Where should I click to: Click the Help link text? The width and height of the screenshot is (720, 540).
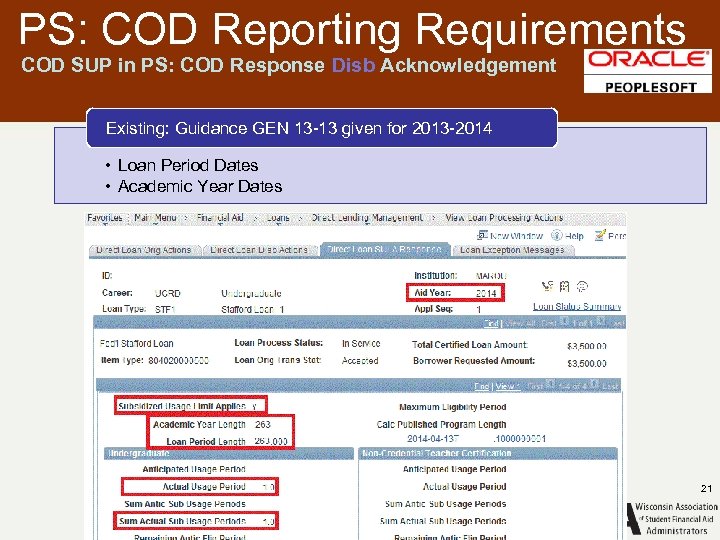(x=574, y=236)
